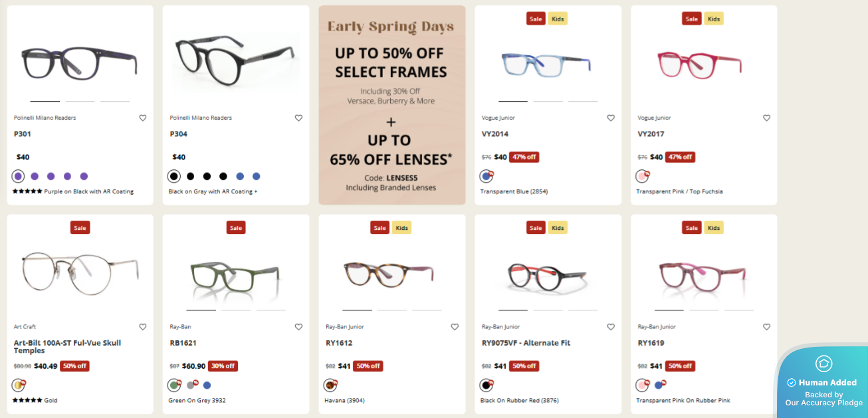The height and width of the screenshot is (418, 868).
Task: Click heart icon on Vogue Junior VY2014
Action: [611, 118]
